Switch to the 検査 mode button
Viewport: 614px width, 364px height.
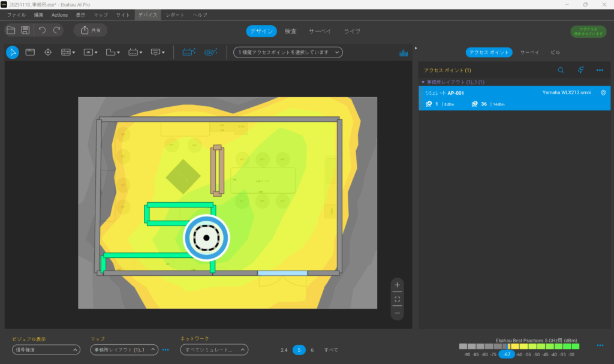click(x=291, y=31)
